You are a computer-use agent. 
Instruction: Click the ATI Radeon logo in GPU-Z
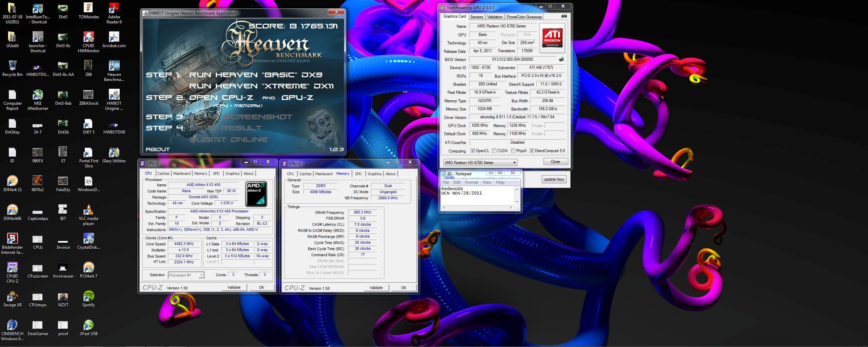(552, 38)
